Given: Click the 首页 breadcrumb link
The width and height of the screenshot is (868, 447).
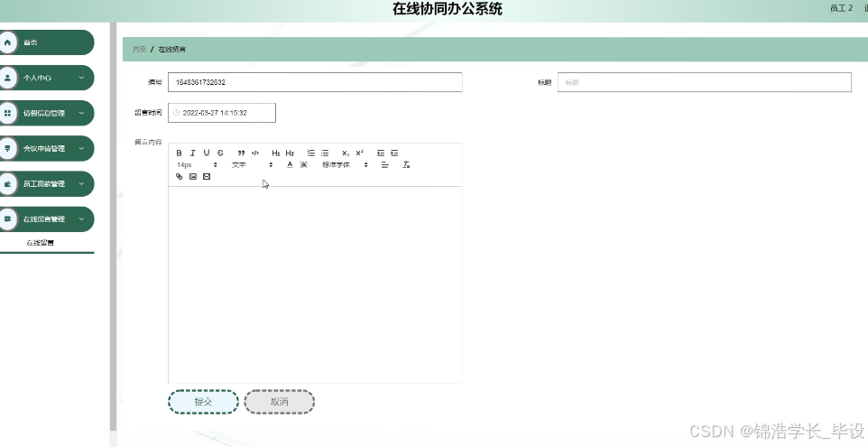Looking at the screenshot, I should (139, 50).
